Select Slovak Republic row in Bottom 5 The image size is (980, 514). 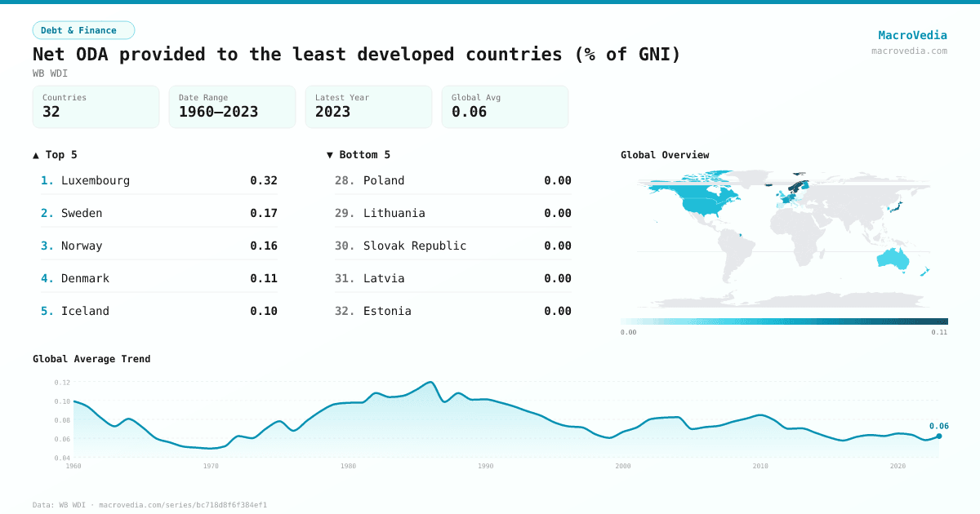[x=453, y=246]
